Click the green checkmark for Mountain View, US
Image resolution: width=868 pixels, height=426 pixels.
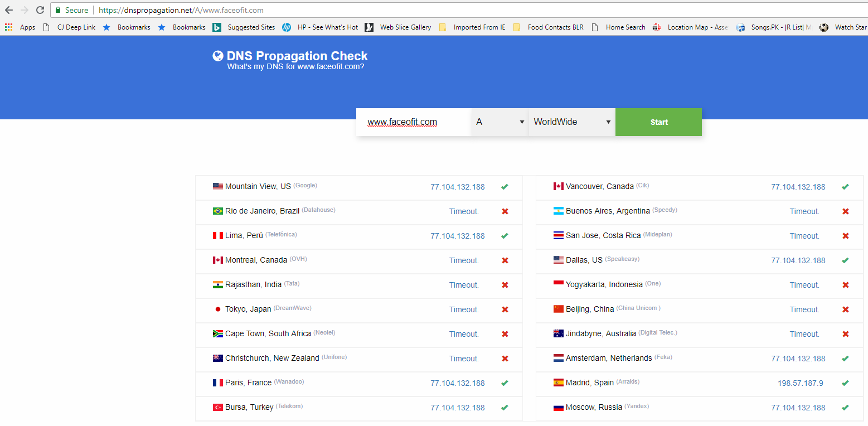[x=505, y=187]
